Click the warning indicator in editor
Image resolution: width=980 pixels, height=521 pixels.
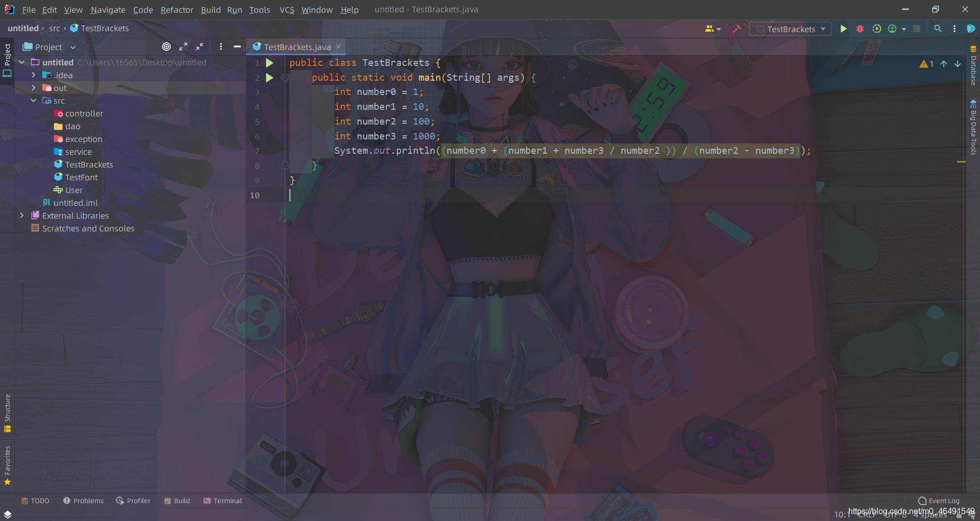926,64
